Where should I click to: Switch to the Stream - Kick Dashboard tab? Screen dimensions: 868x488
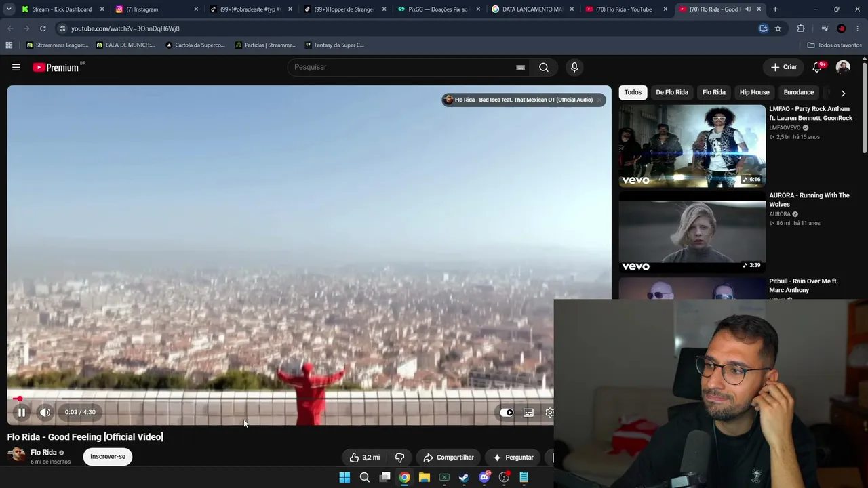[62, 9]
